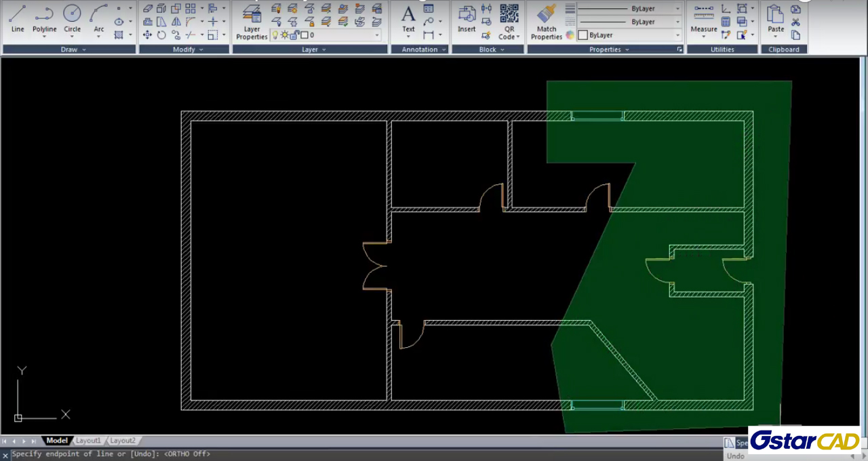Select the linear dimension tool in Annotation

click(x=429, y=35)
